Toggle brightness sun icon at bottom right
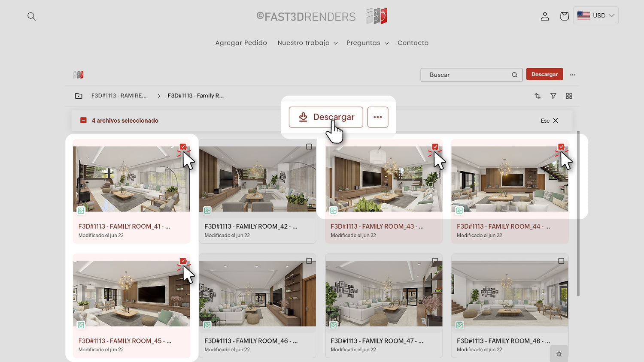644x362 pixels. 559,354
